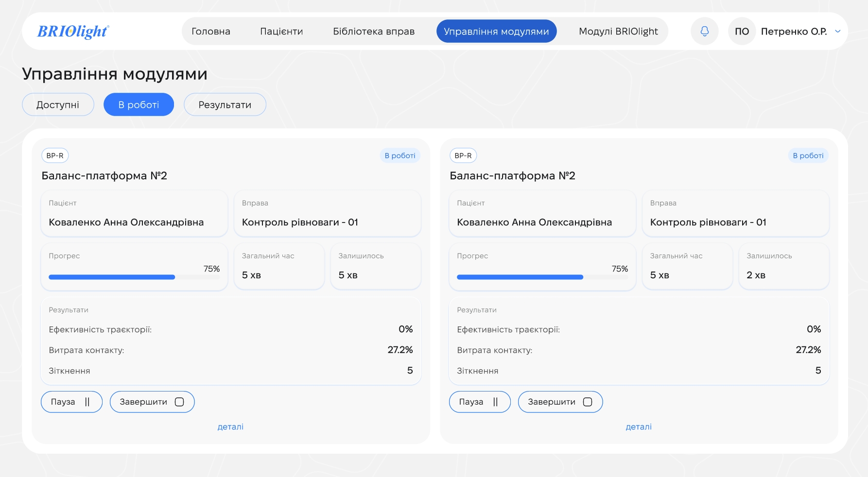Image resolution: width=868 pixels, height=477 pixels.
Task: Switch to В роботі tab
Action: point(139,104)
